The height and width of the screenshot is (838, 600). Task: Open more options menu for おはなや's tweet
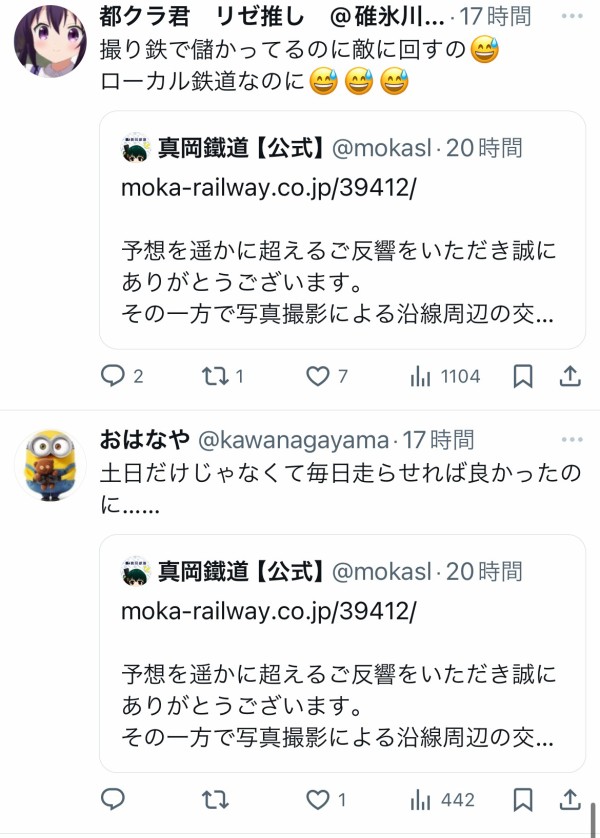click(x=572, y=439)
